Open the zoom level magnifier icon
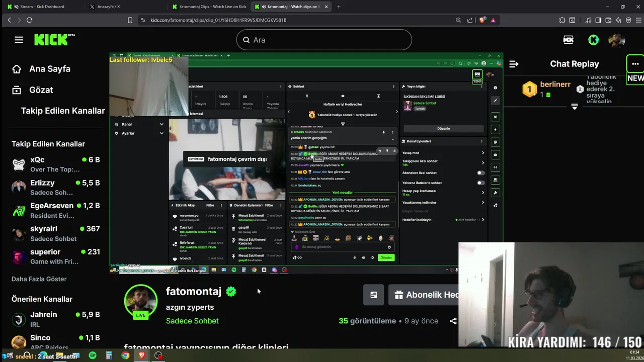Viewport: 644px width, 362px height. click(458, 20)
